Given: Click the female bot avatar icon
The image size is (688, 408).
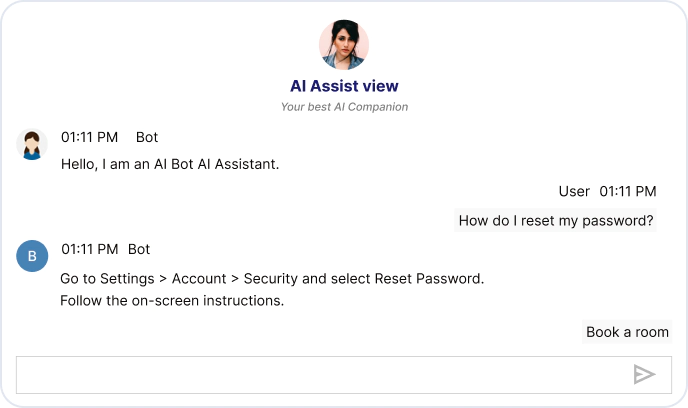Looking at the screenshot, I should (x=32, y=144).
